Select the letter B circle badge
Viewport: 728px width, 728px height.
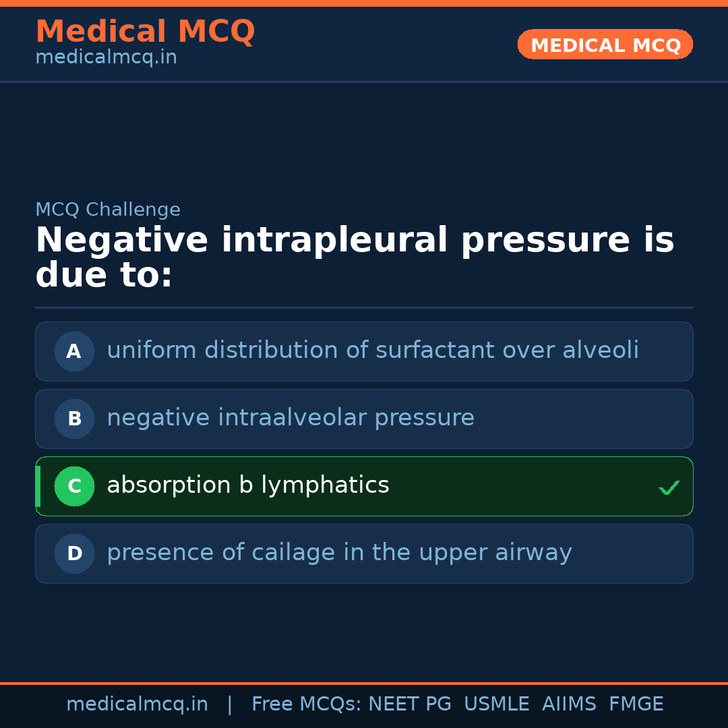point(74,419)
